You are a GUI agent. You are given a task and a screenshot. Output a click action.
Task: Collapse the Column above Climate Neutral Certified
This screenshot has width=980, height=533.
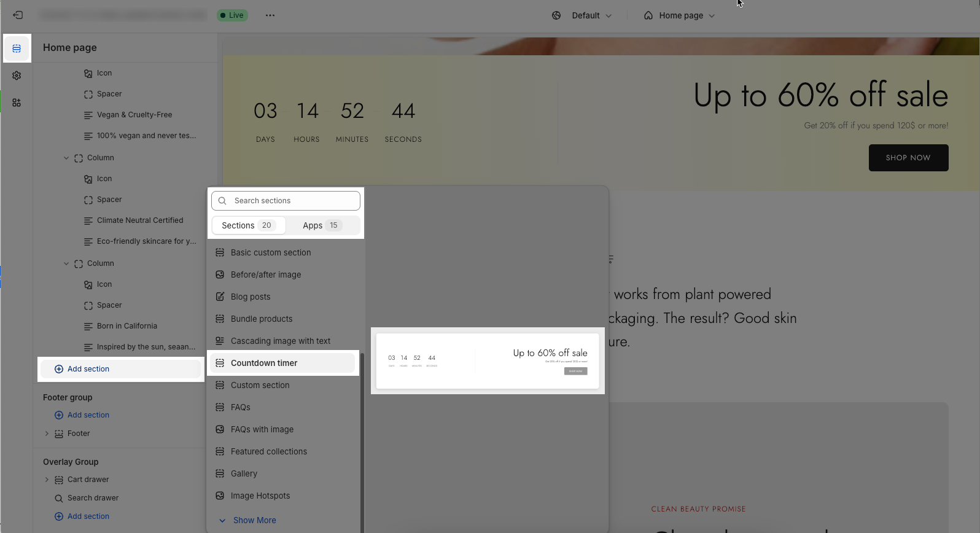coord(66,158)
